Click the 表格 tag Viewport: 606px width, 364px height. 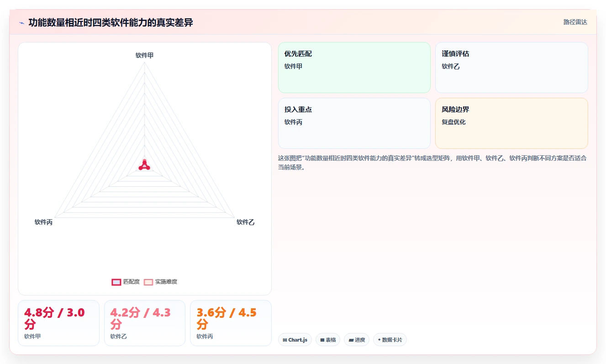(328, 340)
